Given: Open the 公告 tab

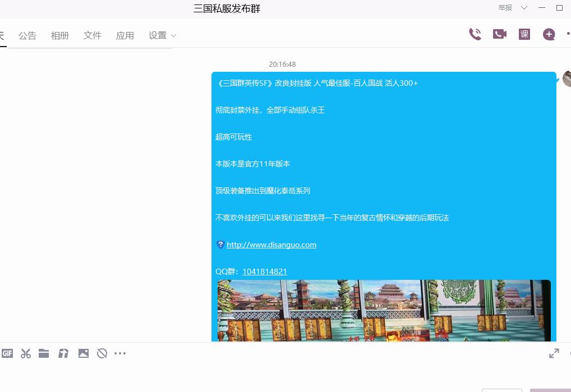Looking at the screenshot, I should pyautogui.click(x=27, y=35).
